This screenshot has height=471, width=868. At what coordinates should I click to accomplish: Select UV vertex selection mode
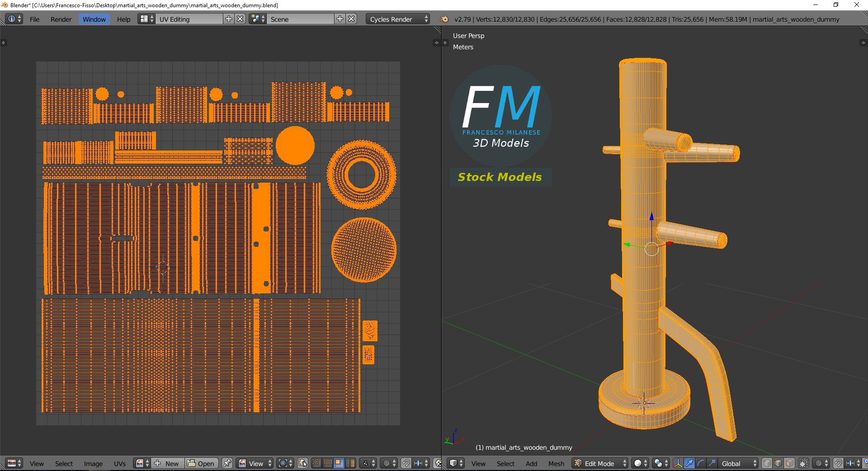(316, 463)
